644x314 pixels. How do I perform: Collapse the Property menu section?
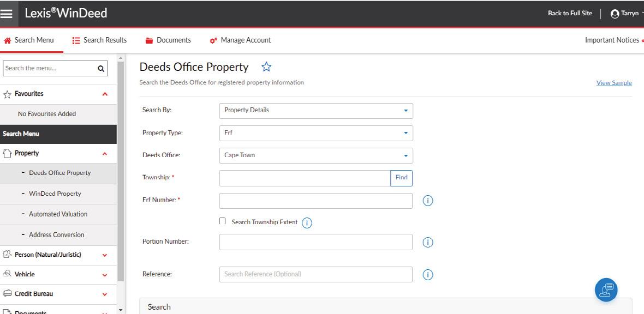point(105,154)
